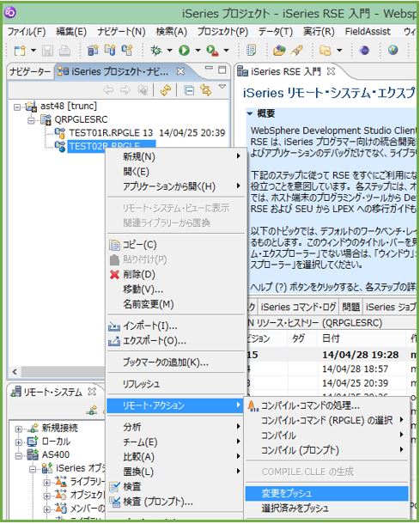Click the green Run toolbar icon

pos(184,51)
